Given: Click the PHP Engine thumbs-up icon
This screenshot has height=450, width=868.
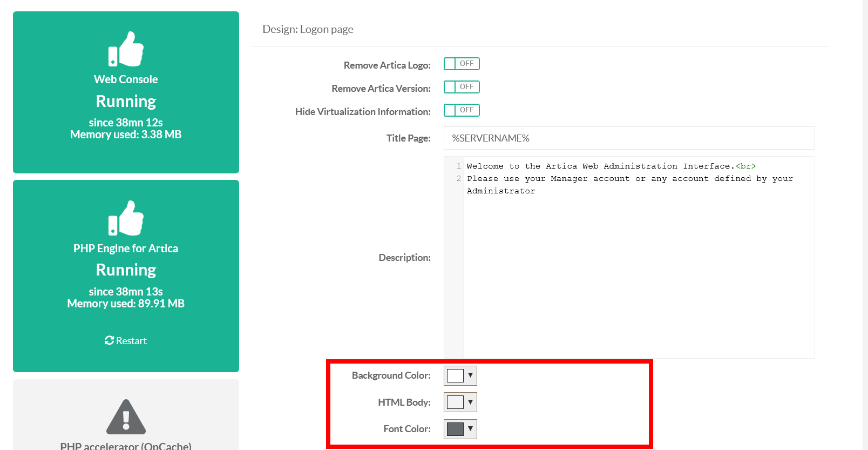Looking at the screenshot, I should click(x=126, y=218).
